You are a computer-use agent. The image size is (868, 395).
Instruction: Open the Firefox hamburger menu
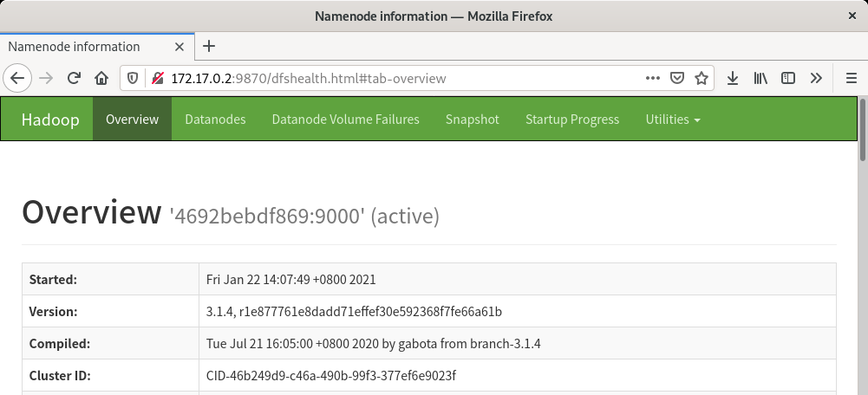tap(851, 78)
